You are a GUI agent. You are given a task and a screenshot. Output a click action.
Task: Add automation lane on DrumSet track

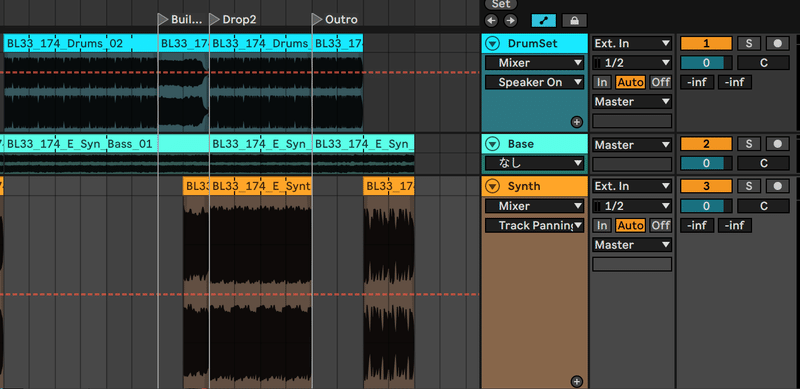point(577,121)
